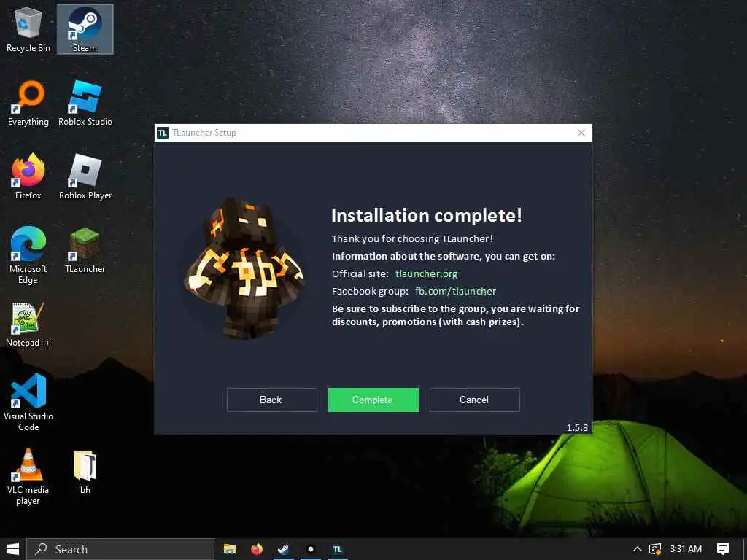Click the TL logo in Setup title bar

point(163,133)
